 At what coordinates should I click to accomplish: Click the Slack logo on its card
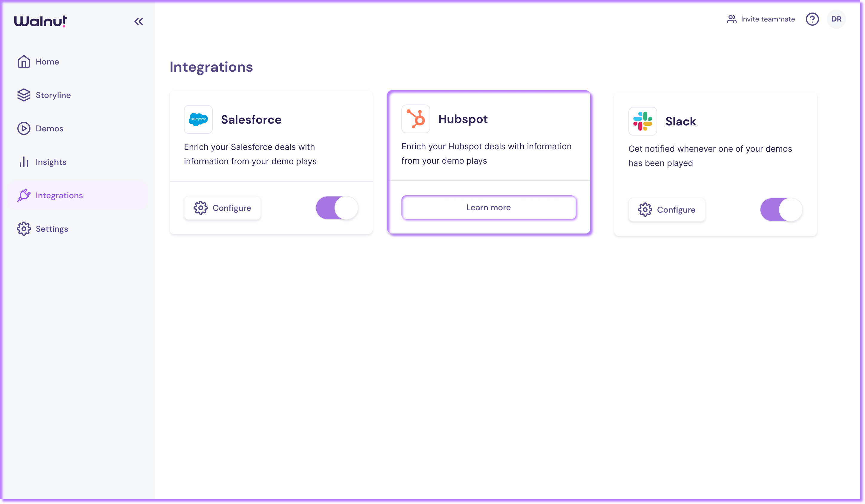click(x=642, y=121)
